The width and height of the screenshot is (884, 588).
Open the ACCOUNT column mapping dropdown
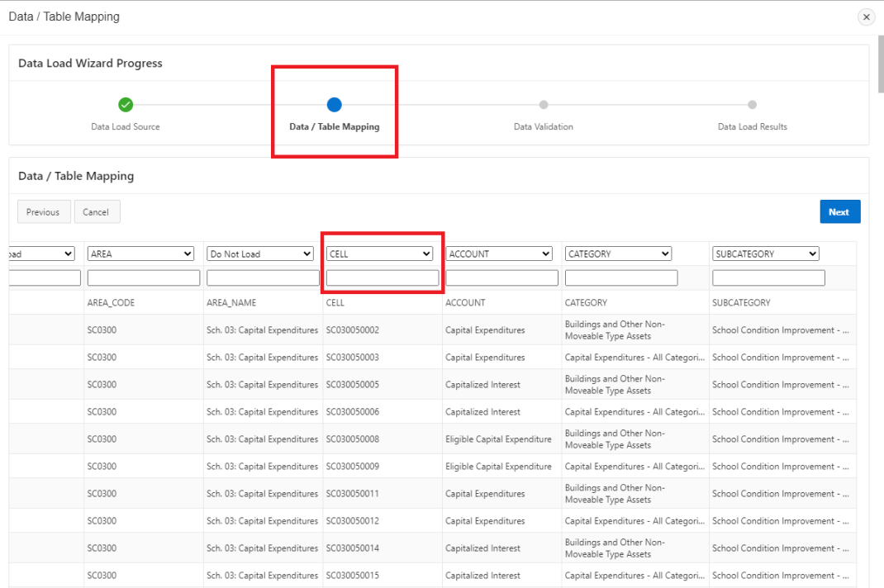click(x=499, y=254)
